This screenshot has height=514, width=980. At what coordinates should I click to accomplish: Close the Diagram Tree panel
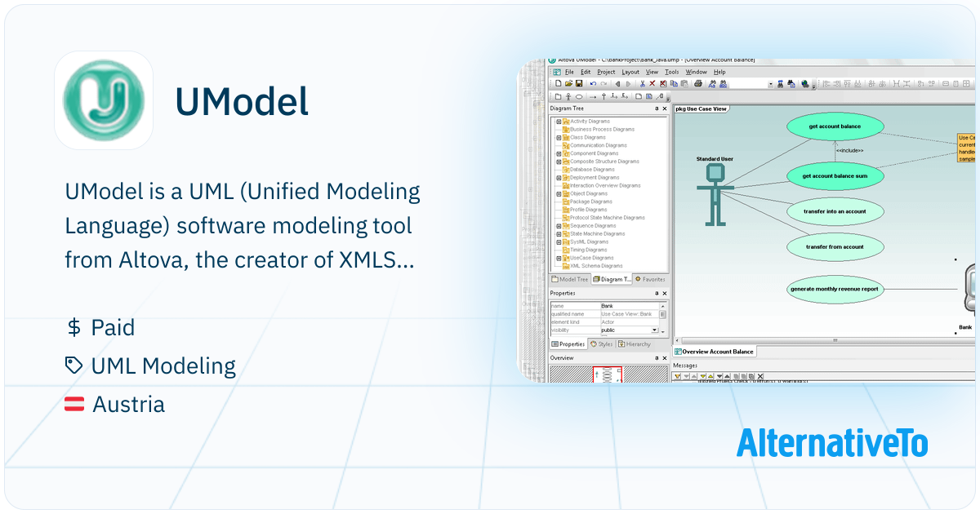click(x=665, y=109)
